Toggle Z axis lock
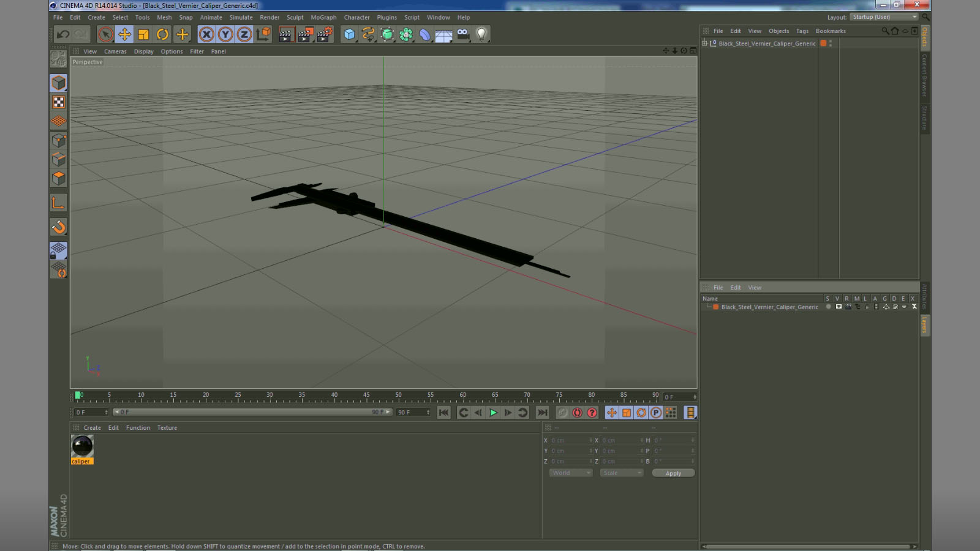This screenshot has height=551, width=980. (x=244, y=34)
